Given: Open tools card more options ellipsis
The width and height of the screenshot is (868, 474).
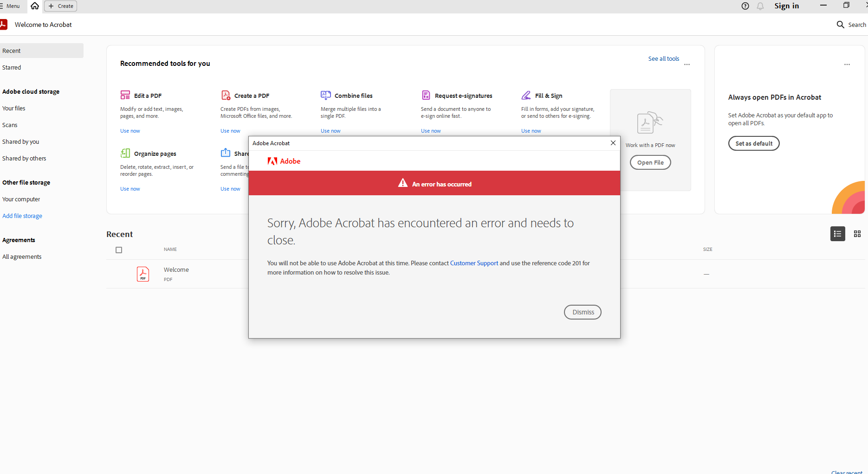Looking at the screenshot, I should tap(687, 64).
